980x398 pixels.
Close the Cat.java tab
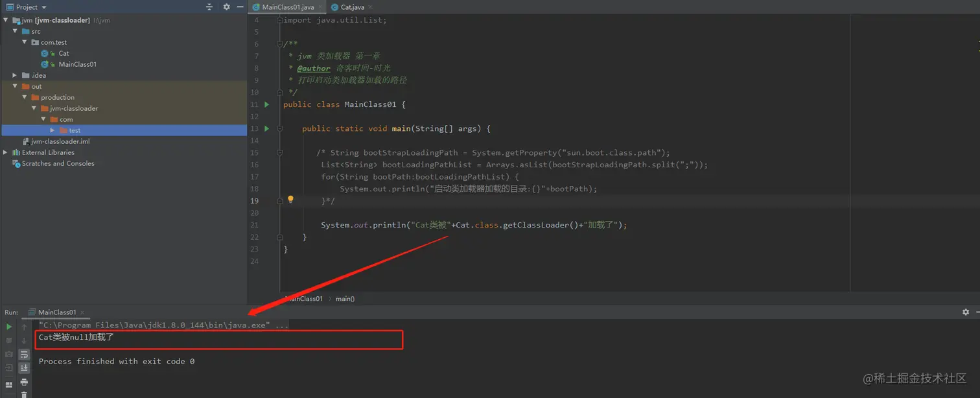click(371, 7)
